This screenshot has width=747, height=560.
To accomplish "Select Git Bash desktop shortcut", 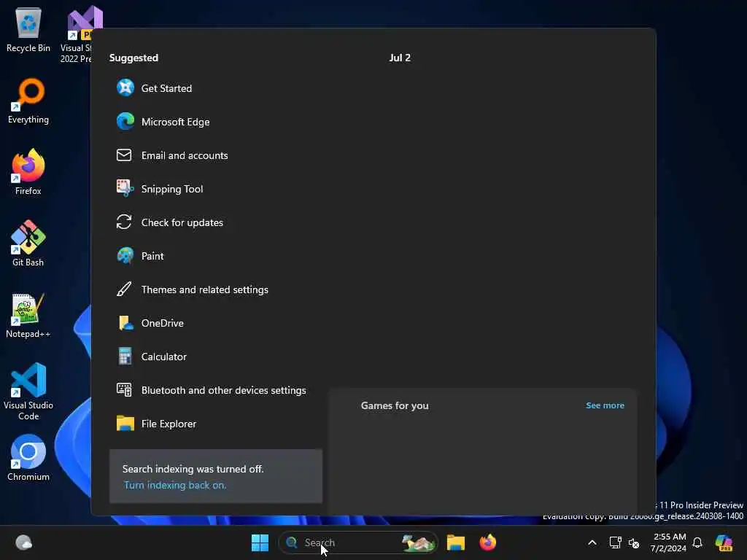I will click(28, 244).
